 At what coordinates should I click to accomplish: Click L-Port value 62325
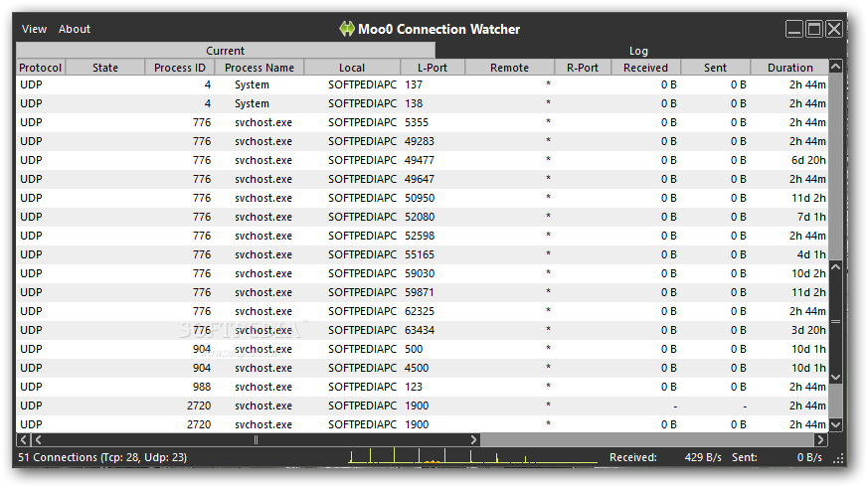(x=419, y=311)
